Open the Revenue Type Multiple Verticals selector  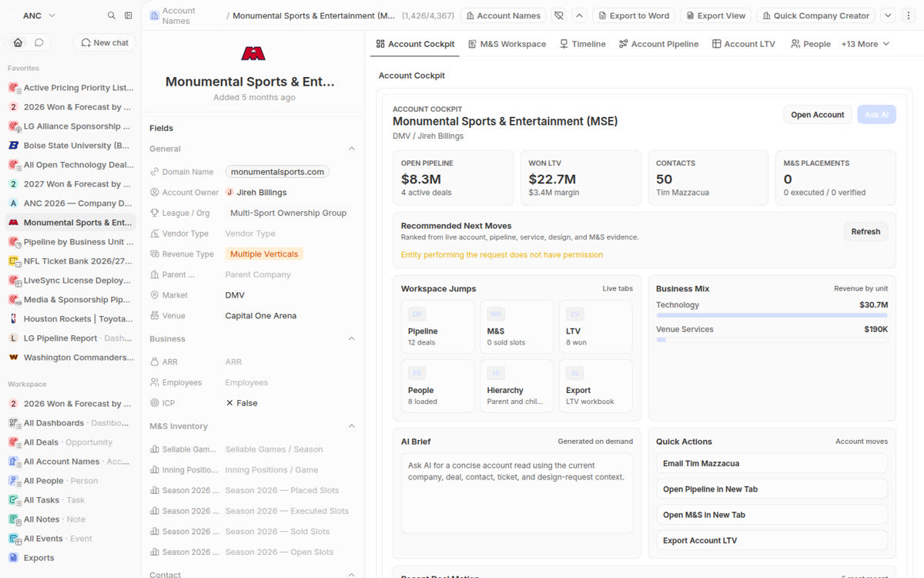tap(264, 254)
